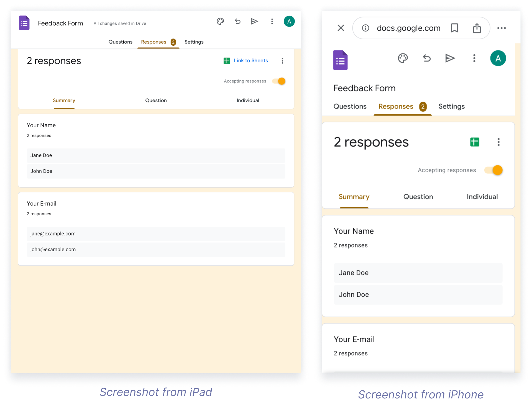Click palette icon in iPhone screenshot
The image size is (532, 412).
(x=403, y=58)
